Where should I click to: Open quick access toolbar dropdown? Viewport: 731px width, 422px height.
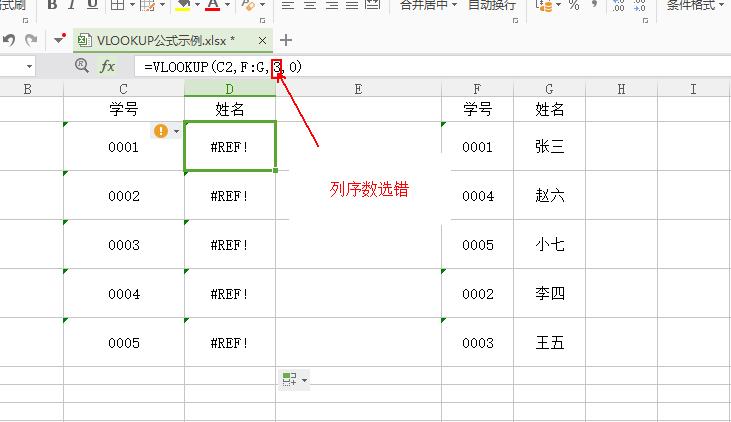pyautogui.click(x=60, y=39)
